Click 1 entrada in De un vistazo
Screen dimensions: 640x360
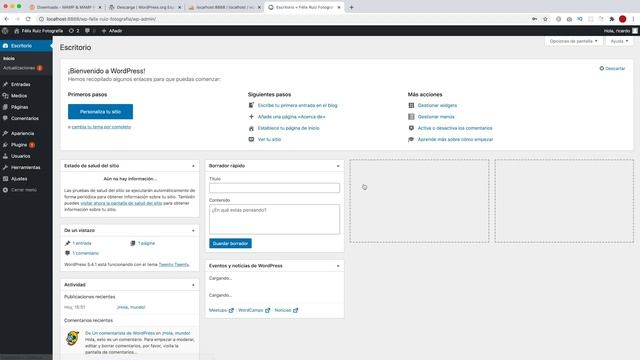coord(82,243)
